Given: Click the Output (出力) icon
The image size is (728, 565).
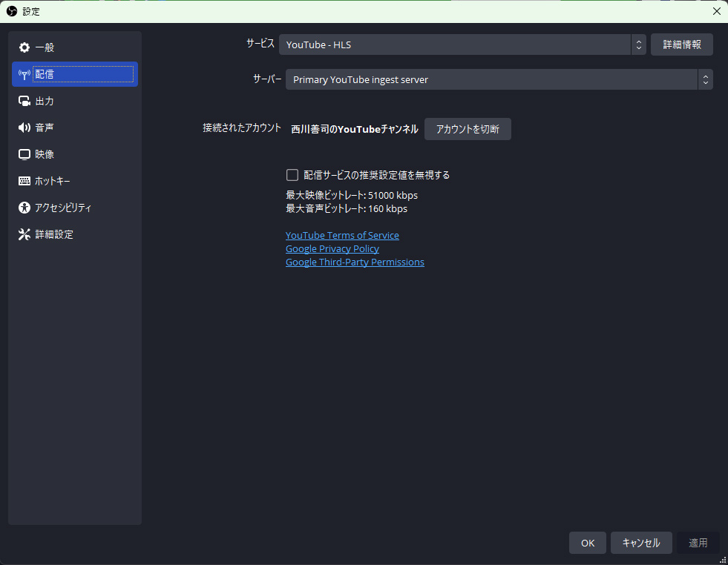Looking at the screenshot, I should [x=24, y=101].
